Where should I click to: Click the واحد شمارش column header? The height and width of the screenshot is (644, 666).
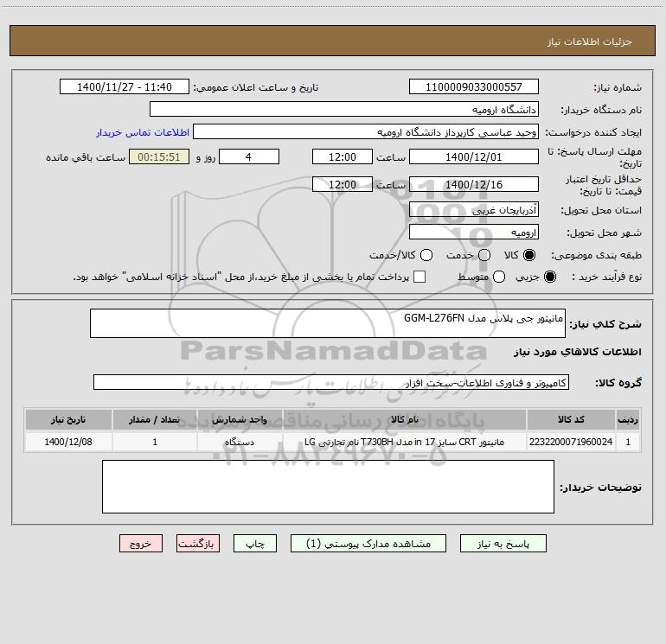[240, 419]
